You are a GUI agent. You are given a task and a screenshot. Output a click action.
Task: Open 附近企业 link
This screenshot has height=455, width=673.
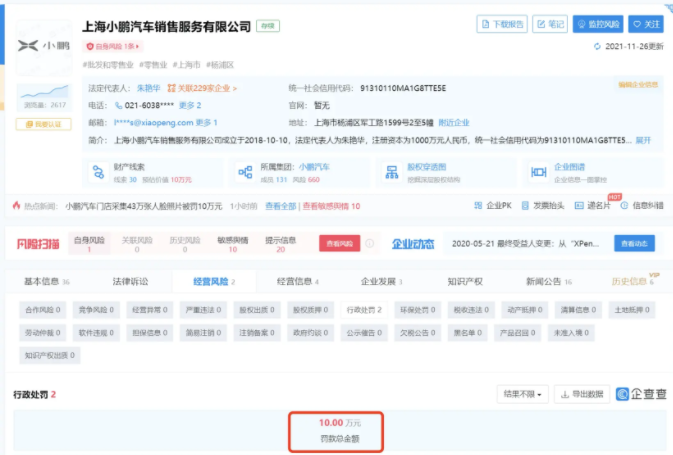click(x=454, y=123)
